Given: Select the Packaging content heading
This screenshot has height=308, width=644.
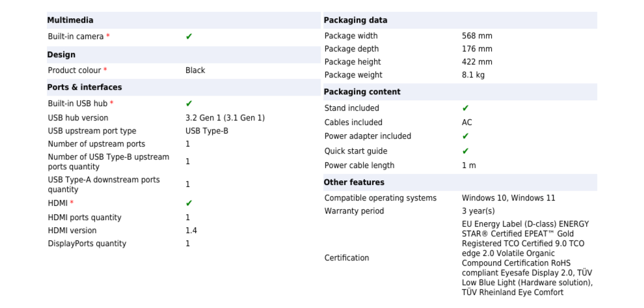Looking at the screenshot, I should [x=362, y=92].
